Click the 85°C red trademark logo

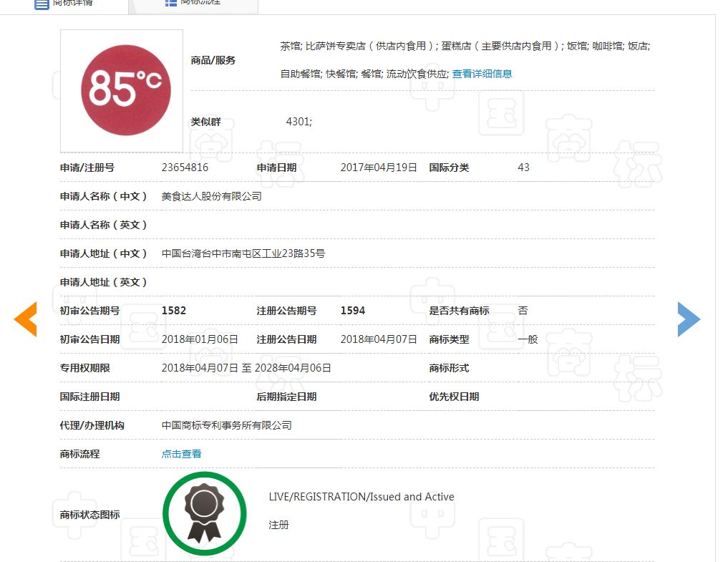[122, 90]
